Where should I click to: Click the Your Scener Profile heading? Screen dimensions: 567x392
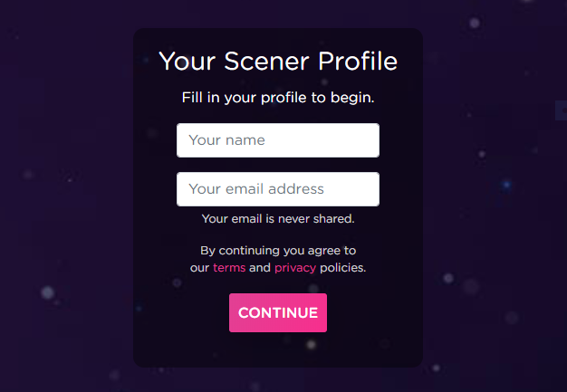278,61
